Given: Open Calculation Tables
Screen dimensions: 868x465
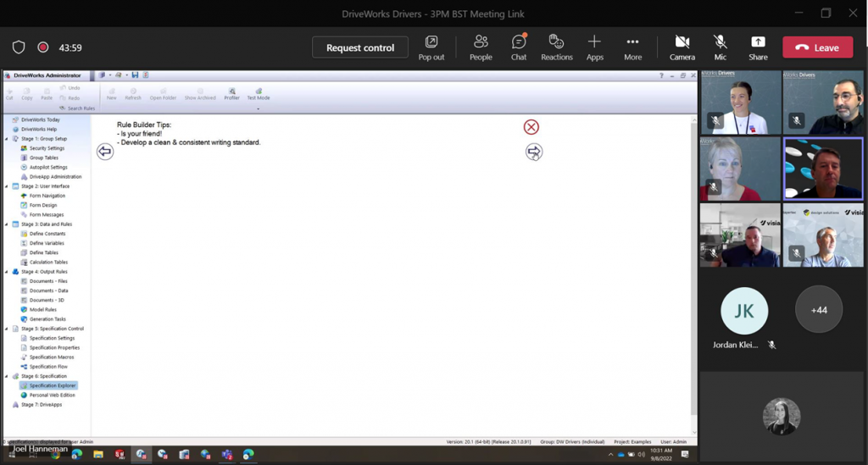Looking at the screenshot, I should pos(44,262).
